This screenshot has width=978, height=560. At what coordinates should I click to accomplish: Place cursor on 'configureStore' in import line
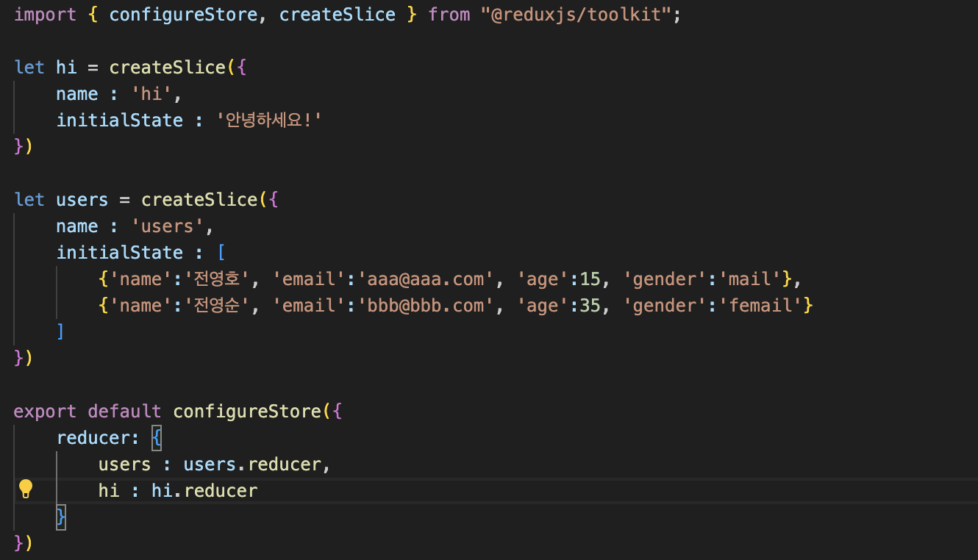(x=183, y=15)
